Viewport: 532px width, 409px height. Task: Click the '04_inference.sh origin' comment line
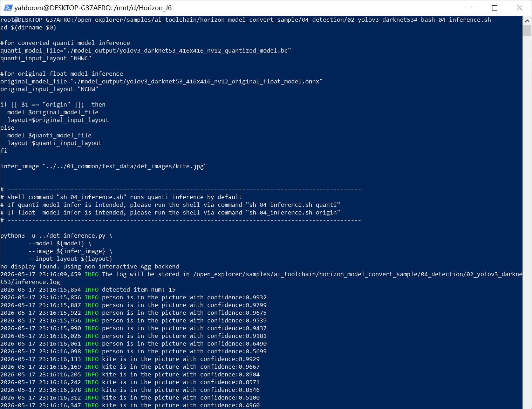click(170, 212)
